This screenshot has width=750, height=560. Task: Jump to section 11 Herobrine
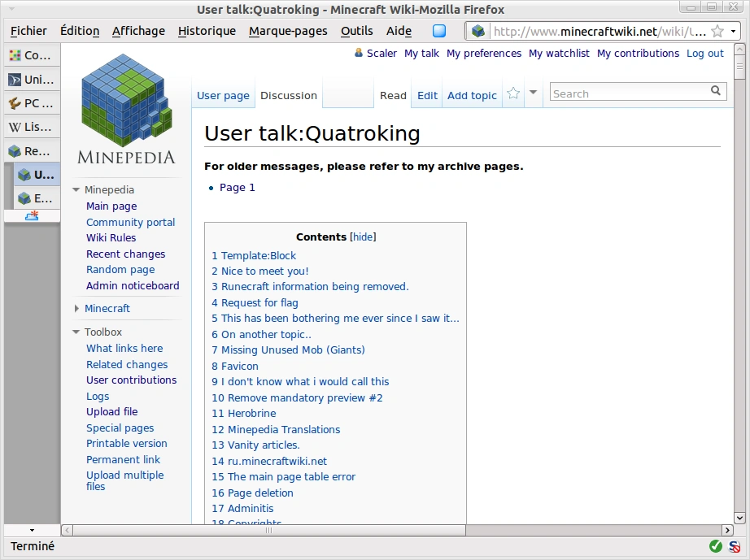[x=243, y=414]
